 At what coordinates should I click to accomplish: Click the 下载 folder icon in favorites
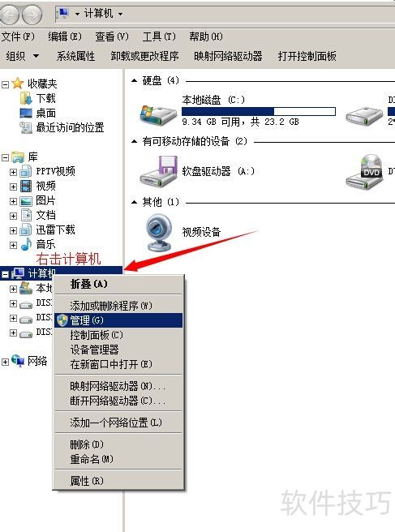click(26, 98)
